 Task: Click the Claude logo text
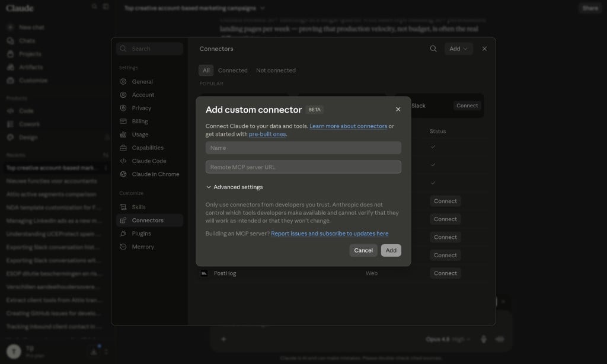pyautogui.click(x=20, y=8)
